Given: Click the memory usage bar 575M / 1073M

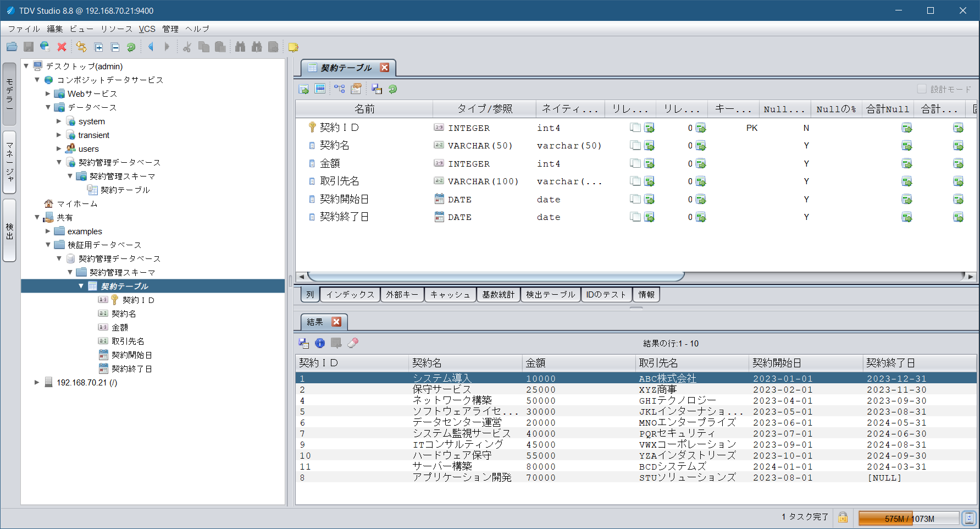Looking at the screenshot, I should pyautogui.click(x=909, y=518).
